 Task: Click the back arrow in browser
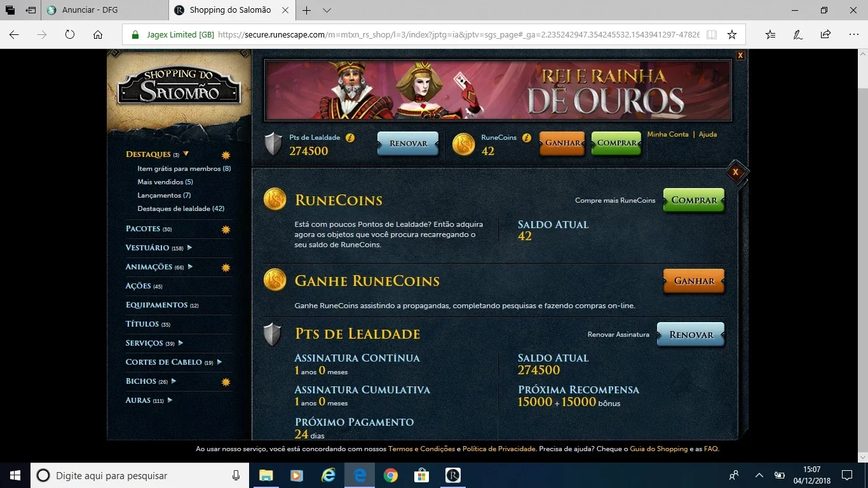coord(14,34)
